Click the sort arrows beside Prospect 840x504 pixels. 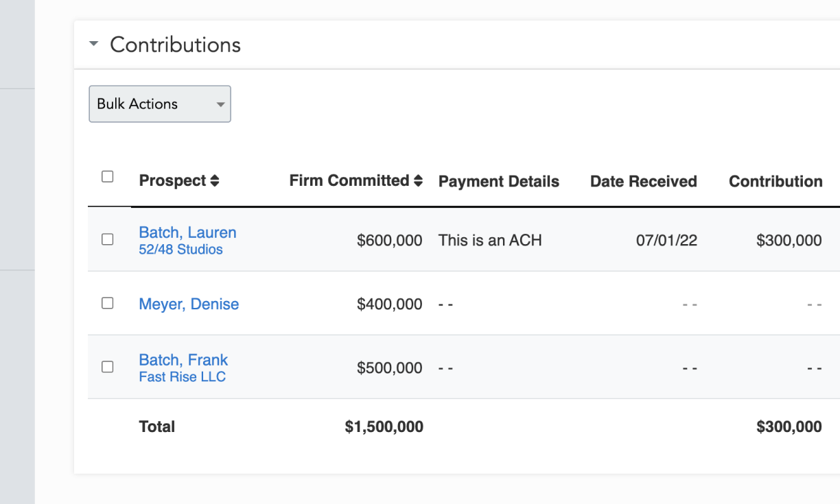pos(215,181)
